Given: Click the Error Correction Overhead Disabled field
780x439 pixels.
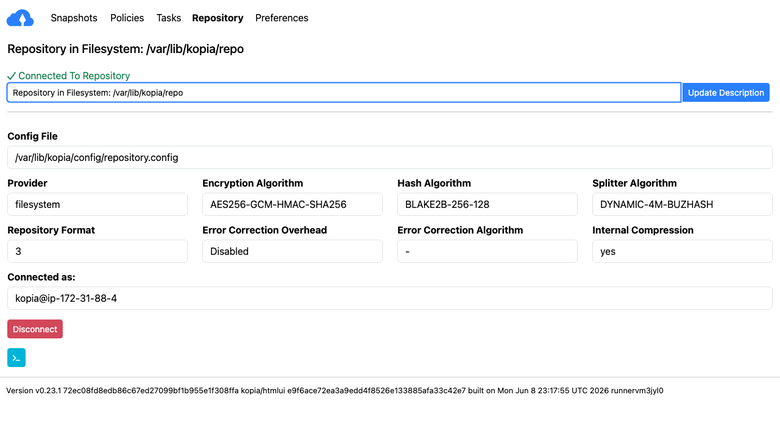Looking at the screenshot, I should pos(292,251).
